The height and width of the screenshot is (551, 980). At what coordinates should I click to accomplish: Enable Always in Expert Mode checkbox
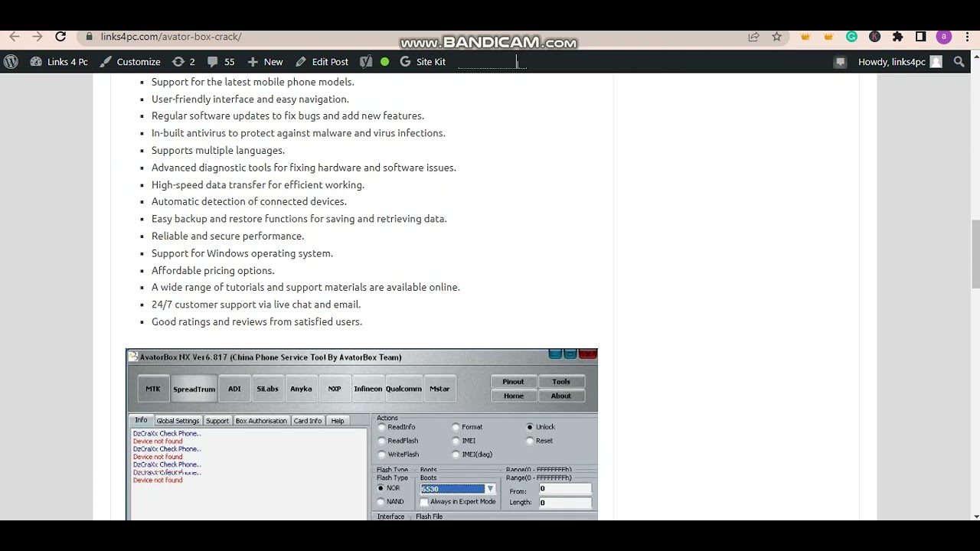click(424, 502)
